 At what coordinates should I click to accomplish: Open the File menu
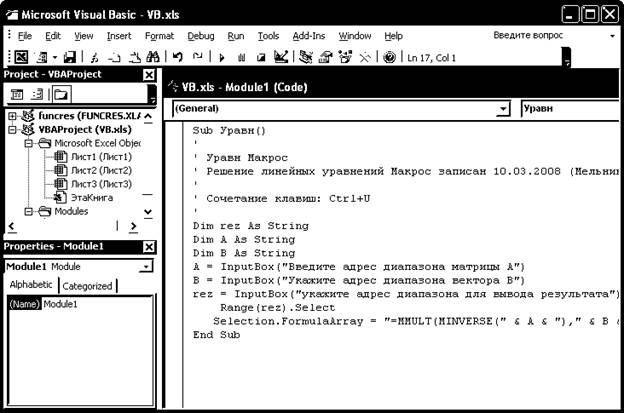tap(25, 36)
